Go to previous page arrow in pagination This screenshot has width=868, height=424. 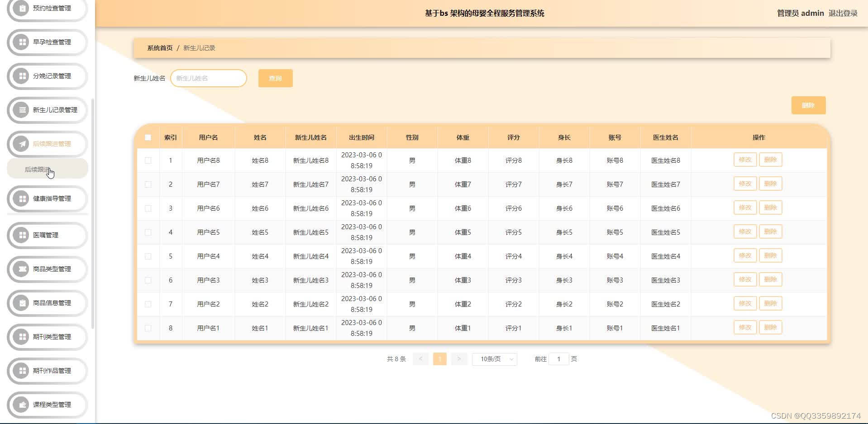pyautogui.click(x=420, y=359)
